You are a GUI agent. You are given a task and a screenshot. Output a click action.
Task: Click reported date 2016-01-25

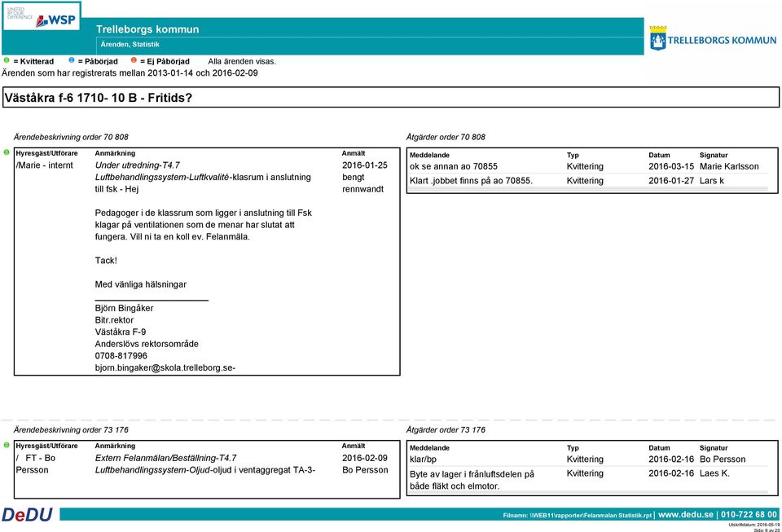[x=365, y=165]
